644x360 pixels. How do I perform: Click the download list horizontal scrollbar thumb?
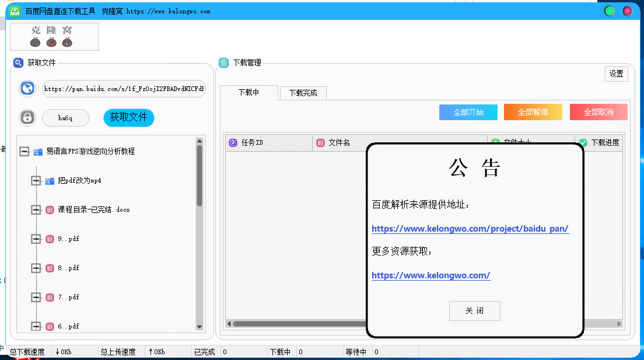coord(300,324)
